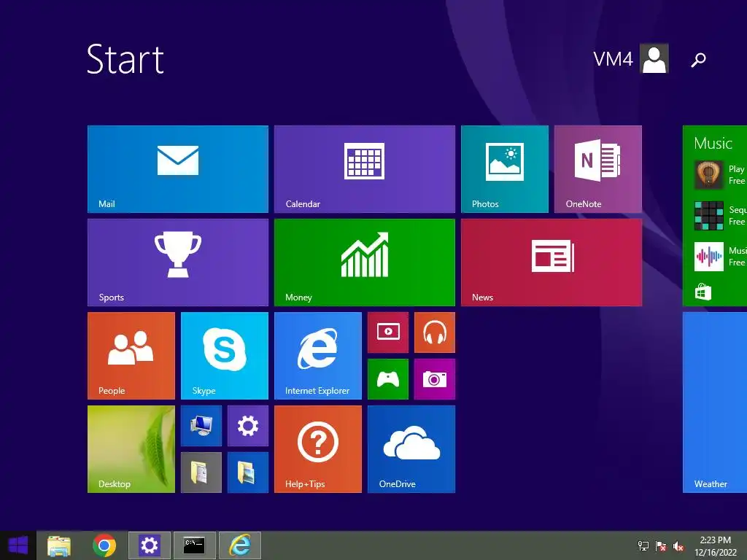The image size is (747, 560).
Task: Switch to PC settings on the taskbar
Action: (x=149, y=545)
